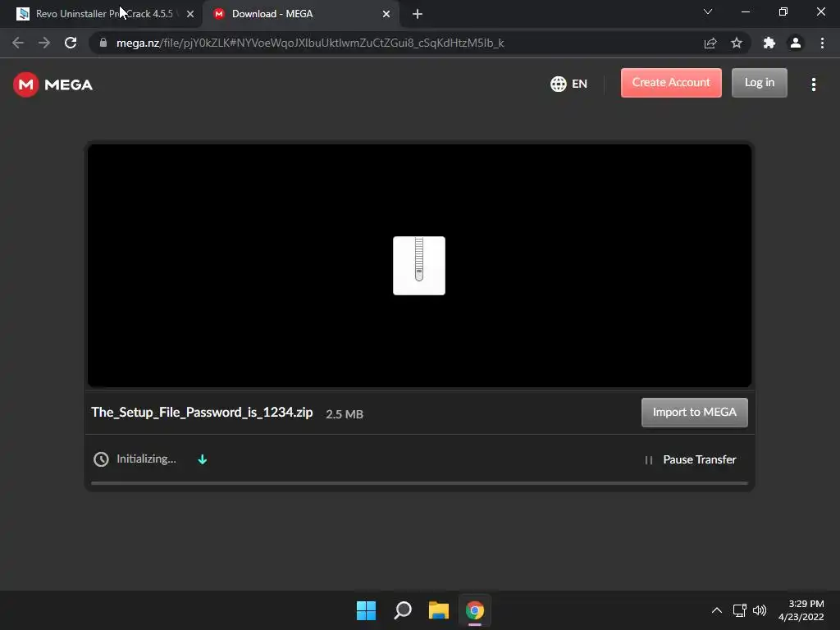Select the Download - MEGA tab

click(300, 14)
